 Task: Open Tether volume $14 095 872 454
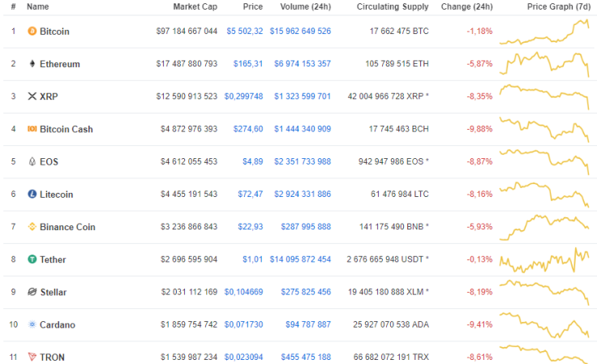pos(300,259)
